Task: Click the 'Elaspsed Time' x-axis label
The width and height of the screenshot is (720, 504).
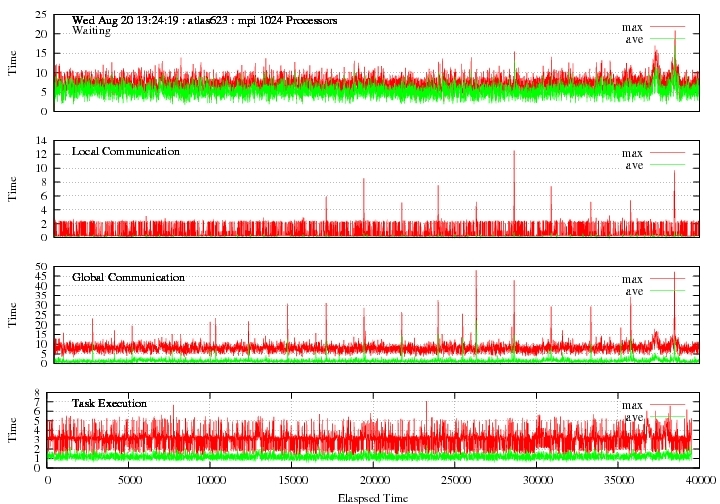Action: click(x=373, y=498)
